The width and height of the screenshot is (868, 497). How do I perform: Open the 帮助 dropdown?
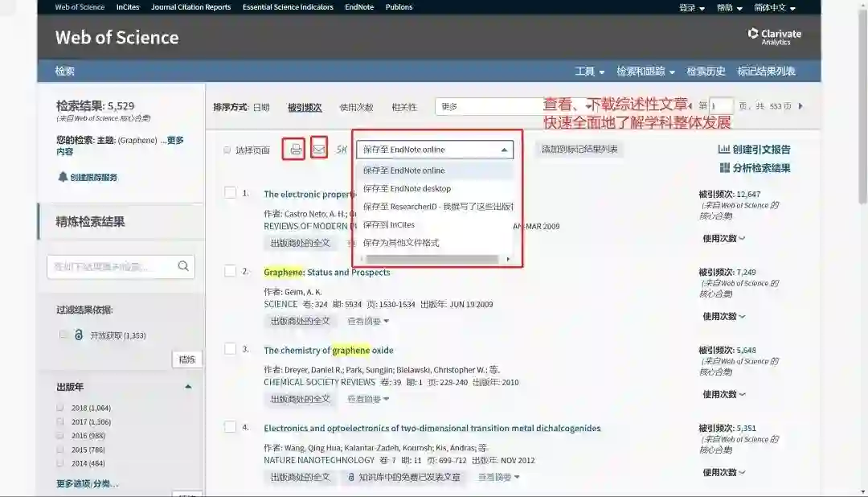tap(730, 8)
